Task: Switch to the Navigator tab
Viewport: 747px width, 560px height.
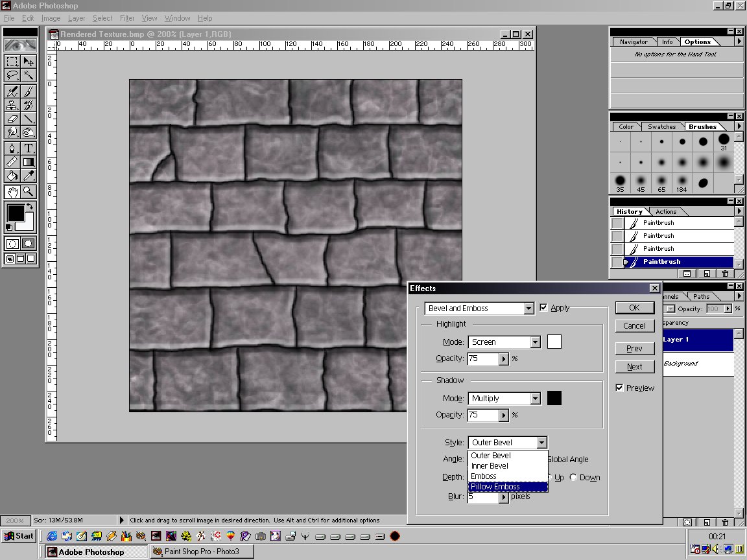Action: (x=634, y=42)
